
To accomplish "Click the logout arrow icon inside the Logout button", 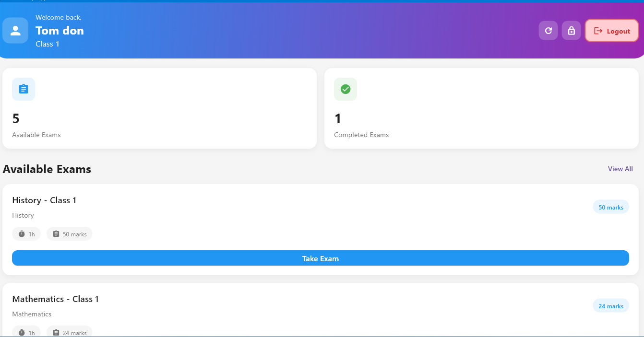I will pyautogui.click(x=598, y=30).
